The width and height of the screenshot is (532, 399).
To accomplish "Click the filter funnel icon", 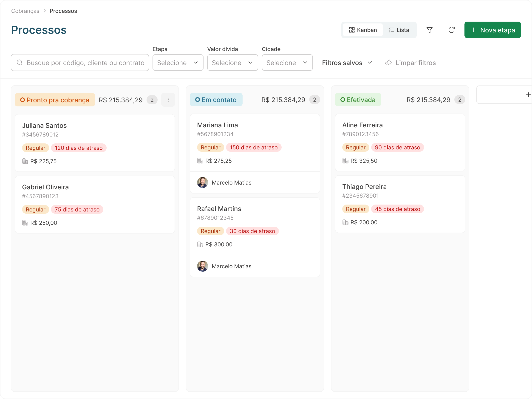I will 429,30.
